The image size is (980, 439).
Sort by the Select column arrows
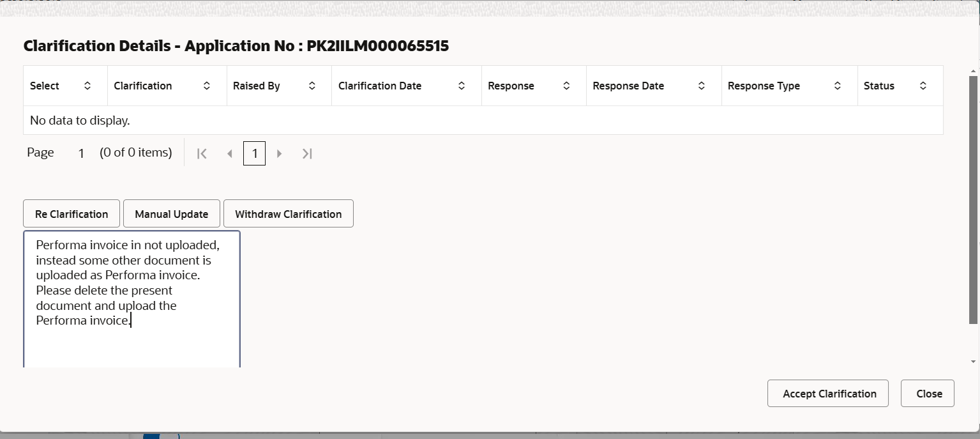pyautogui.click(x=87, y=86)
